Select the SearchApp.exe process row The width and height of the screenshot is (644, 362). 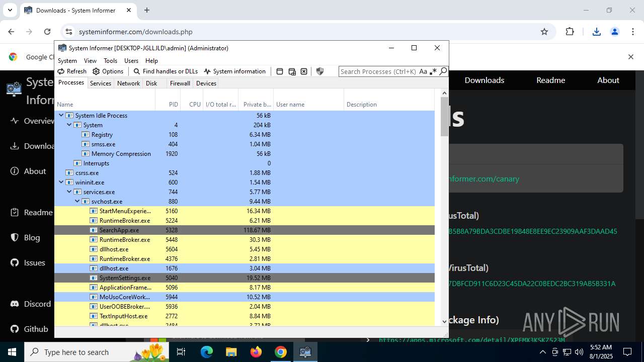tap(245, 230)
